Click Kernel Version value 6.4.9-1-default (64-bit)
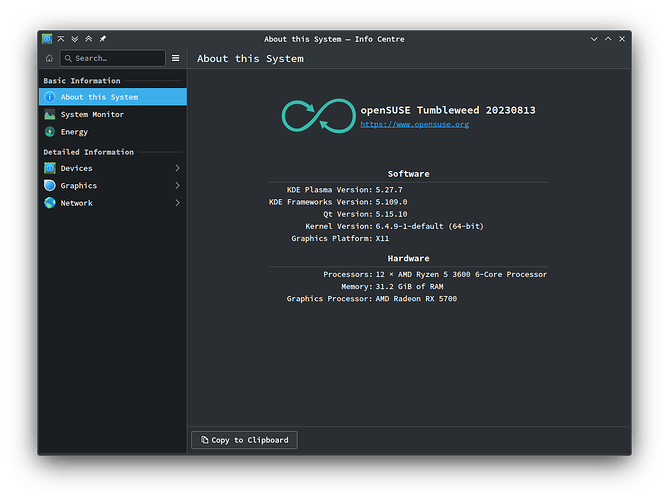668x500 pixels. 429,226
